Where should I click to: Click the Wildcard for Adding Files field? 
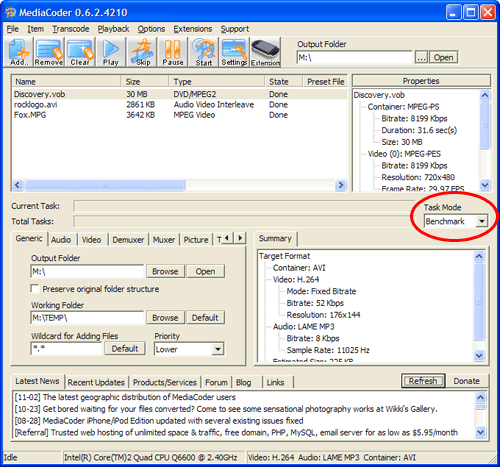pos(67,349)
